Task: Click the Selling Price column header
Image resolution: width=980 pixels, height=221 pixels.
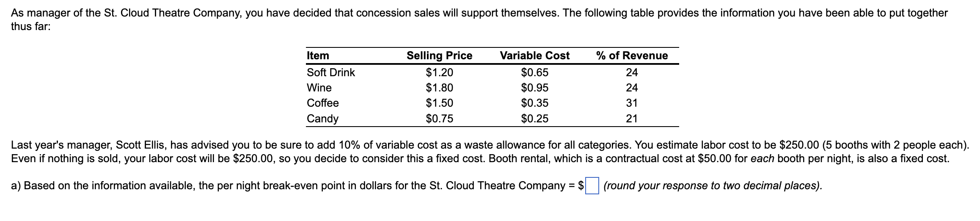Action: [439, 55]
